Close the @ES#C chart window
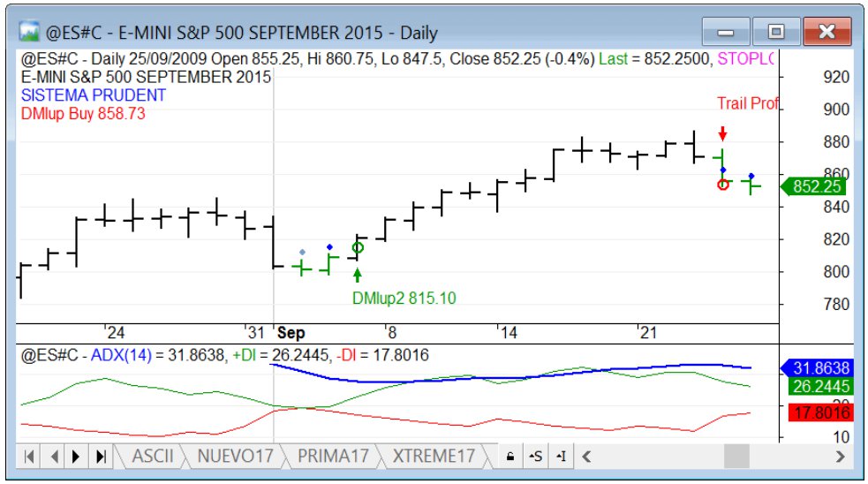 click(x=826, y=32)
